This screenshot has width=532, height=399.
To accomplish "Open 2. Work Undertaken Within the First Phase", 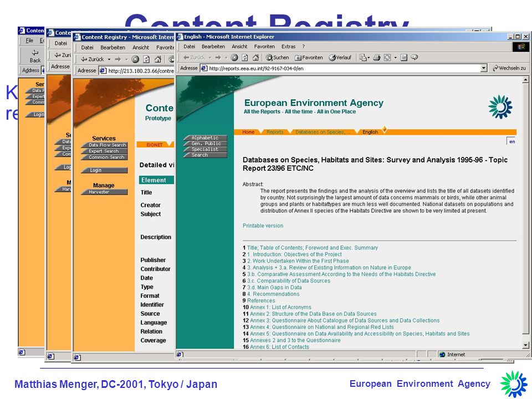I will pos(298,261).
